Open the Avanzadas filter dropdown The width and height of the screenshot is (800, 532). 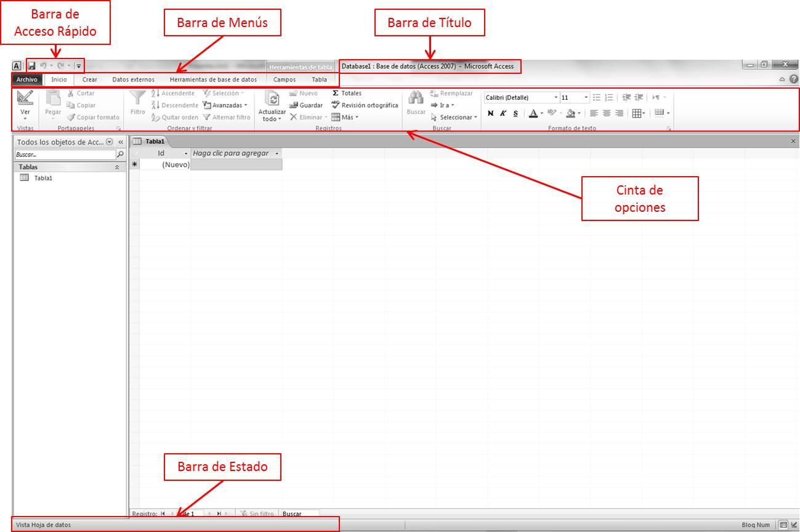point(225,105)
